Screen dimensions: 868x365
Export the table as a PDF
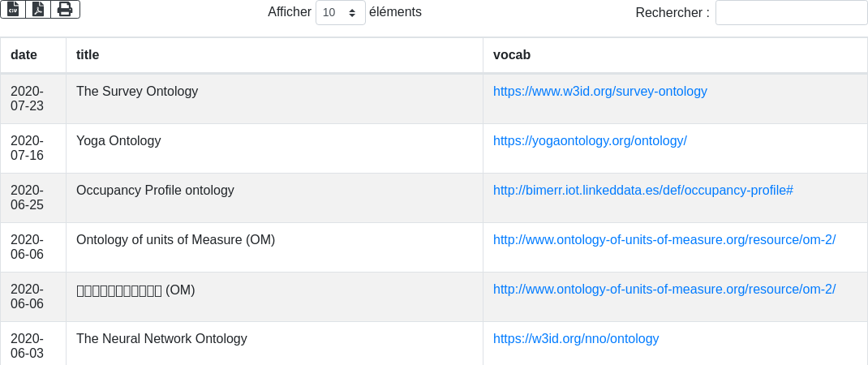[x=38, y=10]
